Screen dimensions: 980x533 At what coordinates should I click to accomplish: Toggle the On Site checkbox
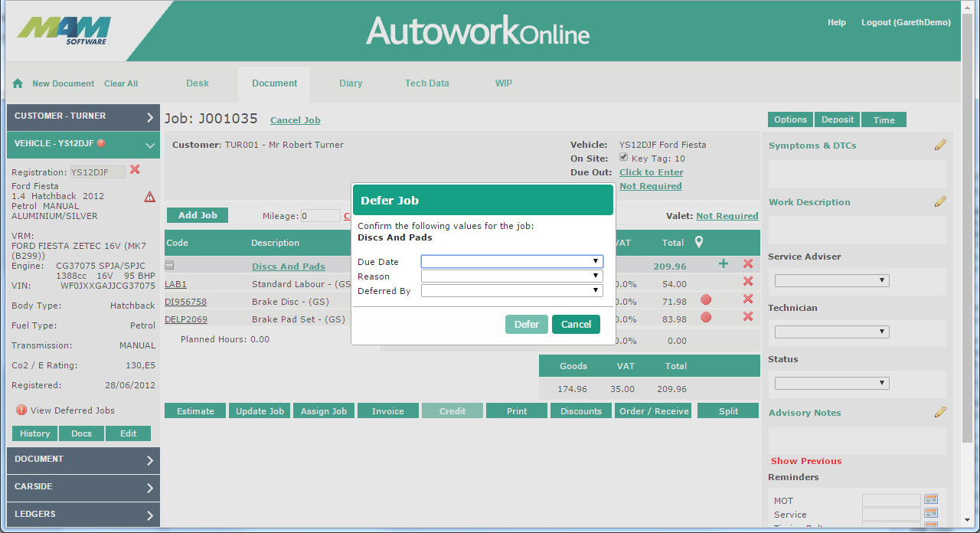624,158
